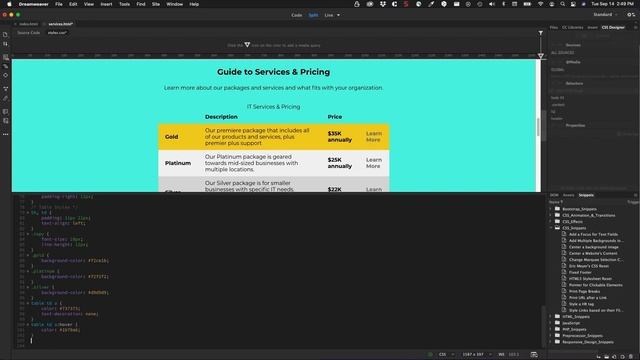Click Learn More link in Platinum row
This screenshot has height=360, width=640.
coord(373,163)
